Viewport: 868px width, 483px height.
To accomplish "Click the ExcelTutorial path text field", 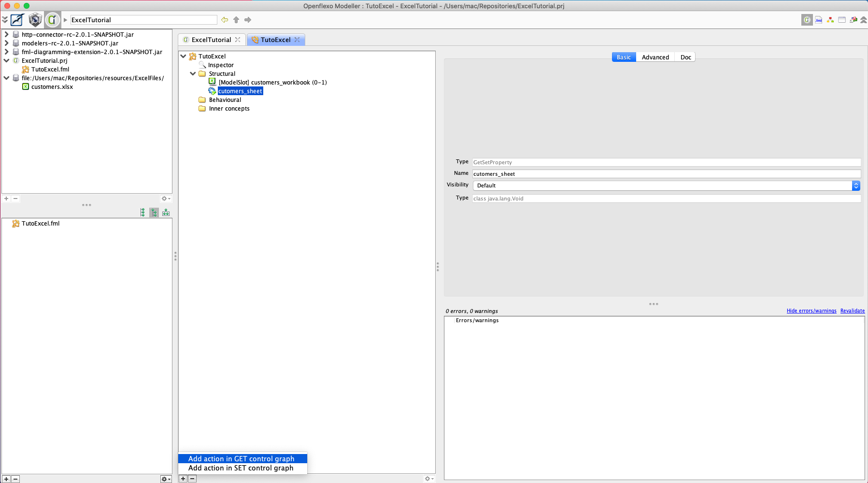I will (144, 20).
